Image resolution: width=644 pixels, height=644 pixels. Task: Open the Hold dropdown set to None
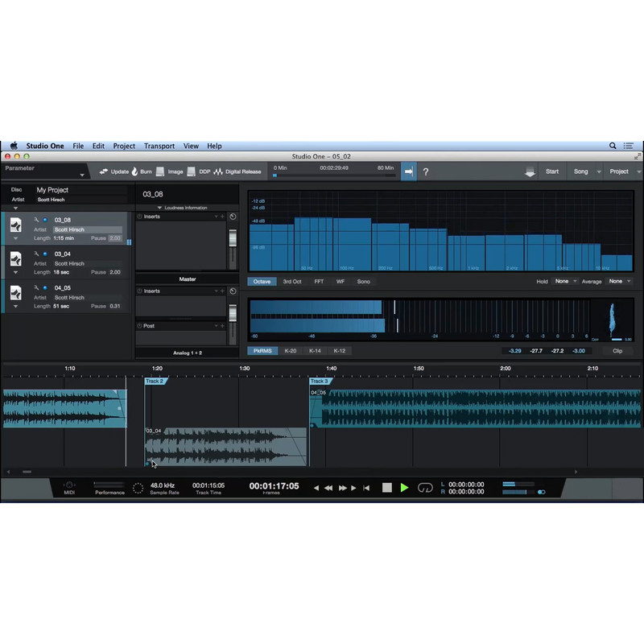(x=565, y=282)
